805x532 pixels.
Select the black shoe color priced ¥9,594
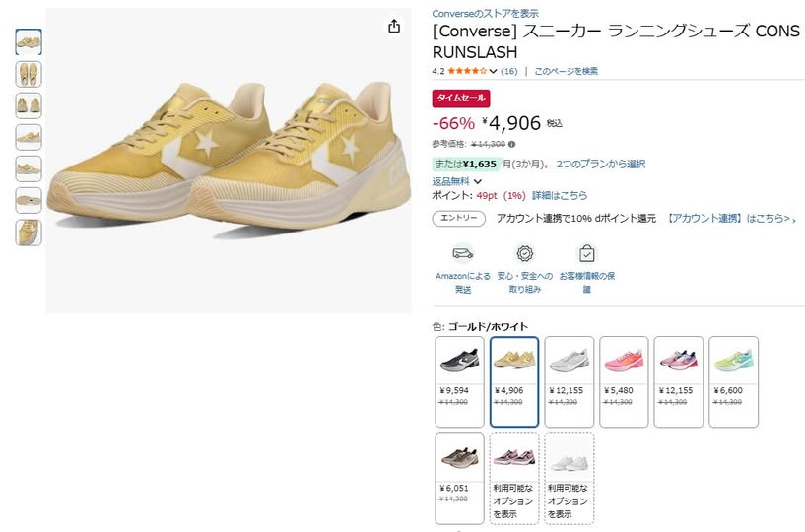coord(459,381)
